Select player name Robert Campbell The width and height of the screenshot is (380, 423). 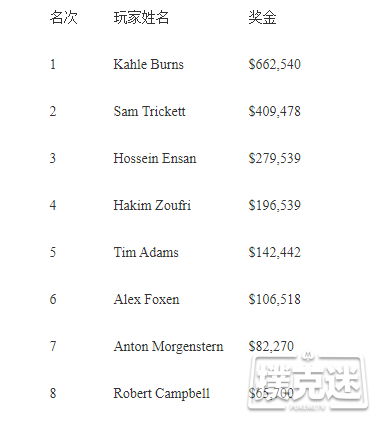pos(162,394)
